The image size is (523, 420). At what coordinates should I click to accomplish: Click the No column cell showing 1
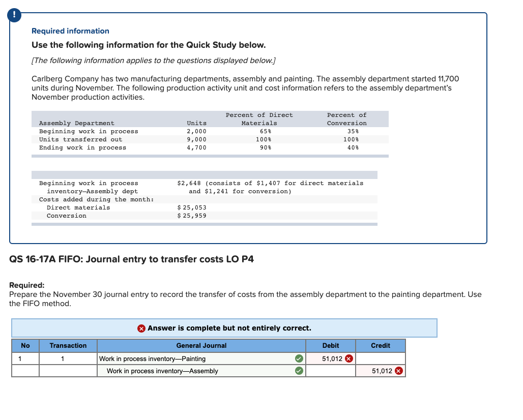(25, 358)
